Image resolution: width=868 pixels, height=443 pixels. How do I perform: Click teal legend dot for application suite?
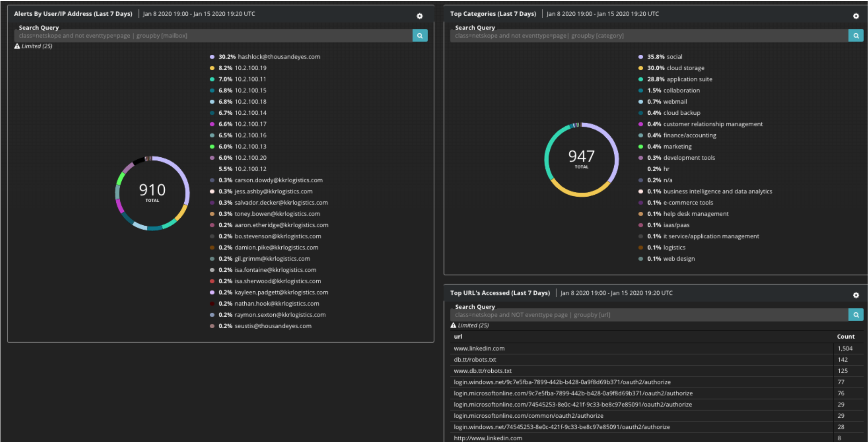pyautogui.click(x=641, y=79)
